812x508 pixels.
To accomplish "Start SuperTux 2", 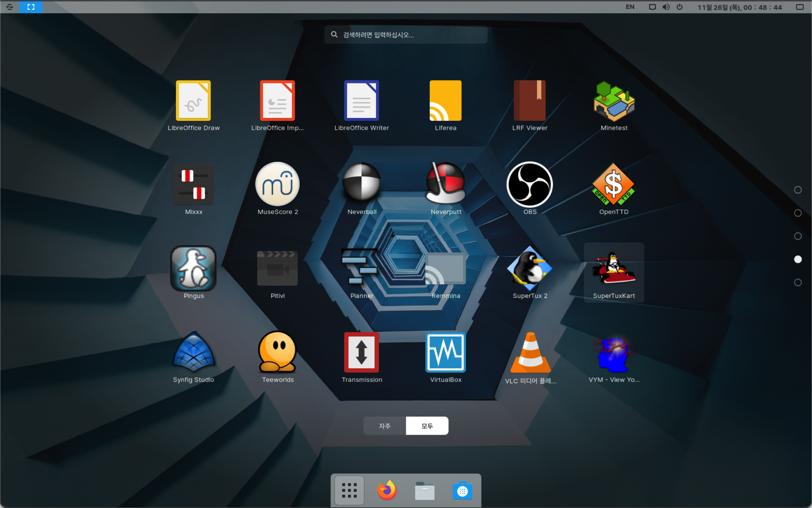I will pos(530,273).
